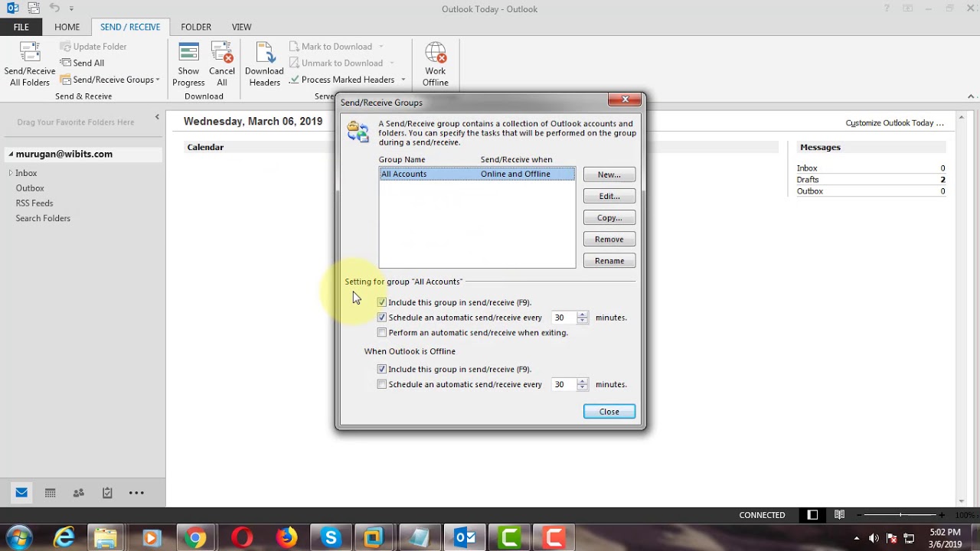Click the offline minutes interval field
980x551 pixels.
pos(563,384)
